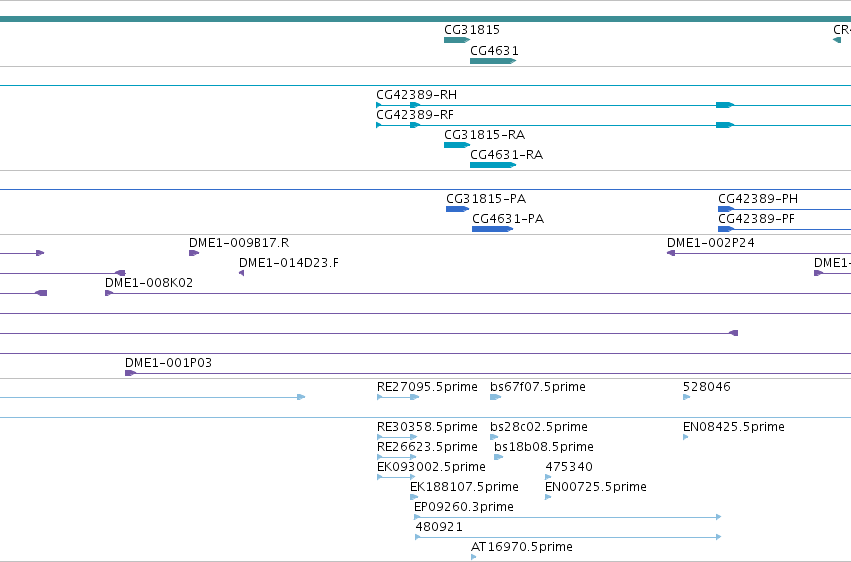Select the DME1-008K02 clone feature
The width and height of the screenshot is (851, 562).
(x=478, y=293)
